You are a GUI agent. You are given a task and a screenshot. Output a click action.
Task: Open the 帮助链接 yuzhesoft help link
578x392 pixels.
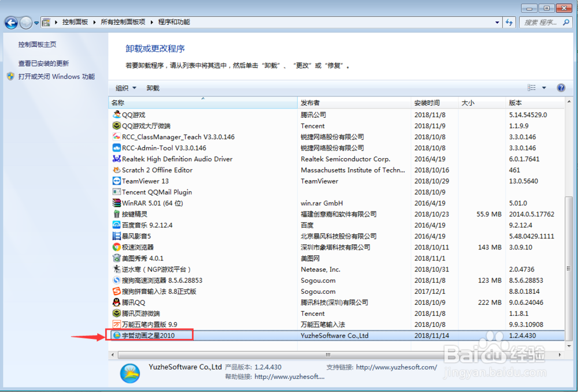[x=290, y=376]
